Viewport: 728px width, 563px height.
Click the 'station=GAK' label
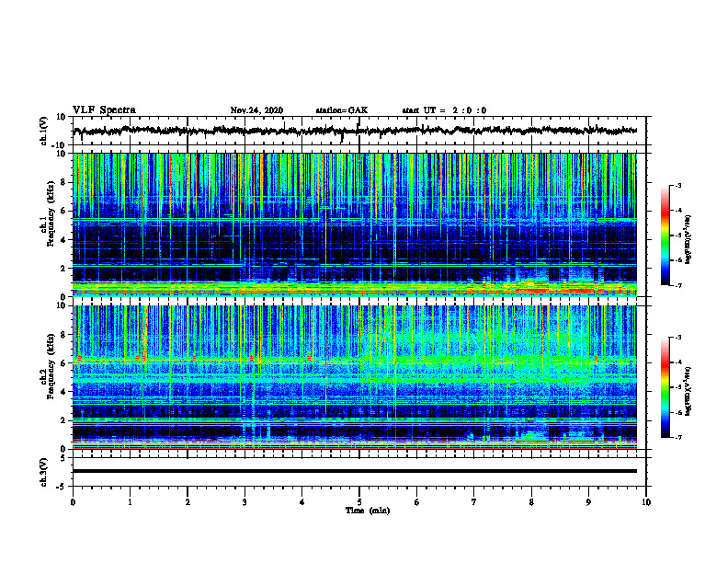pos(342,110)
